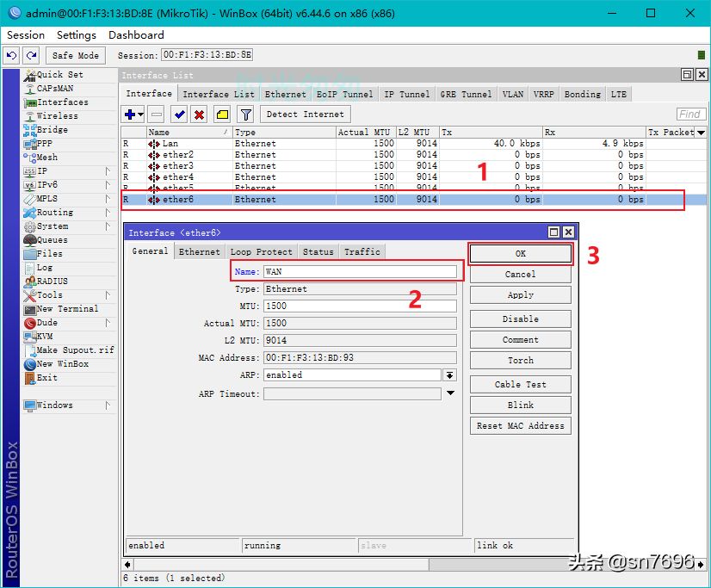Click Exit in sidebar
The image size is (711, 588).
pyautogui.click(x=46, y=378)
